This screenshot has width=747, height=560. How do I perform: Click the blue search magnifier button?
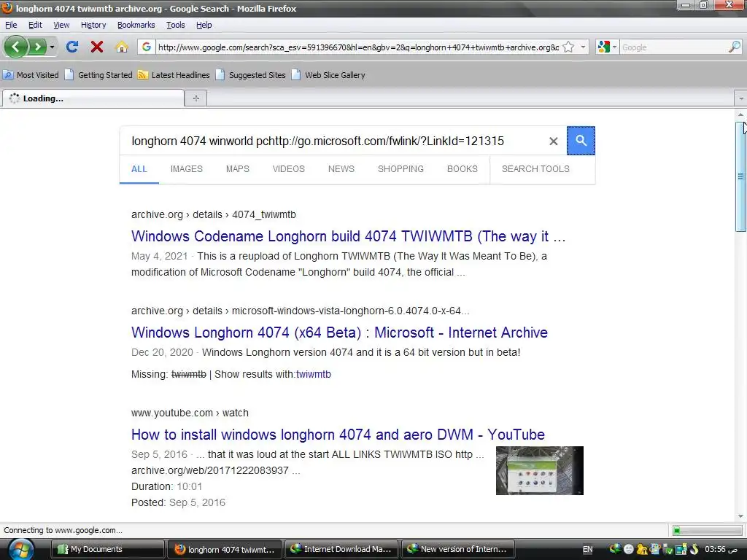[x=581, y=141]
